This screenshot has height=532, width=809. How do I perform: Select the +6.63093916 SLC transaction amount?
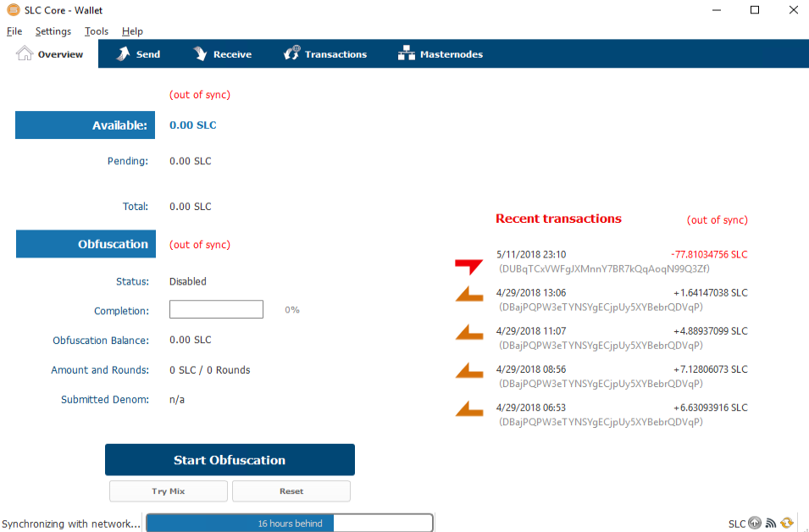[711, 407]
